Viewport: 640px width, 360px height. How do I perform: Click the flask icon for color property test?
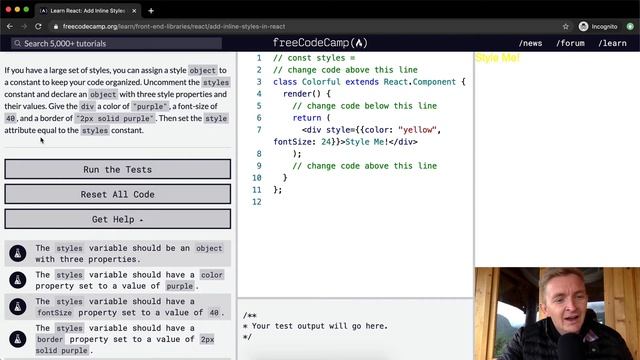(18, 280)
